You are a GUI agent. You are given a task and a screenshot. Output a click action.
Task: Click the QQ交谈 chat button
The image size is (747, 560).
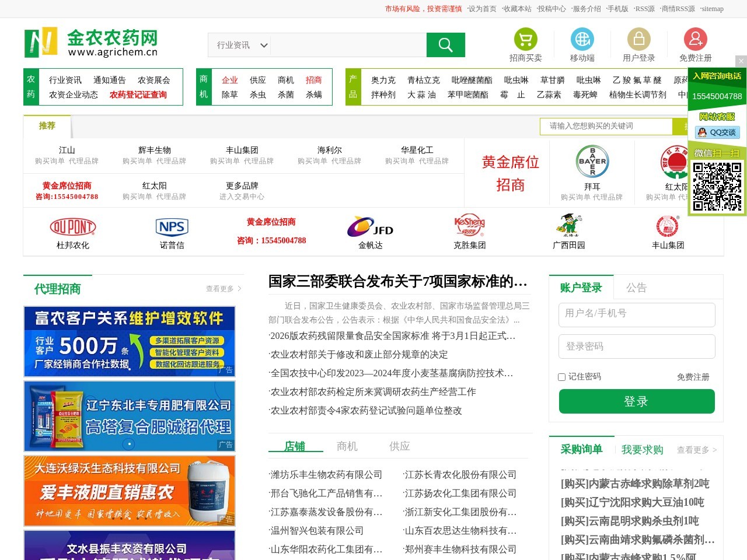point(717,132)
